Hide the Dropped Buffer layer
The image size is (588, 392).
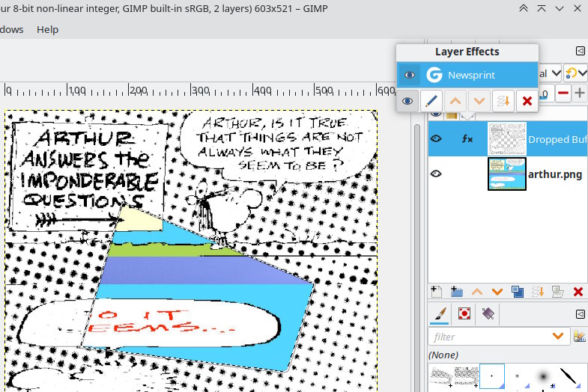coord(436,139)
